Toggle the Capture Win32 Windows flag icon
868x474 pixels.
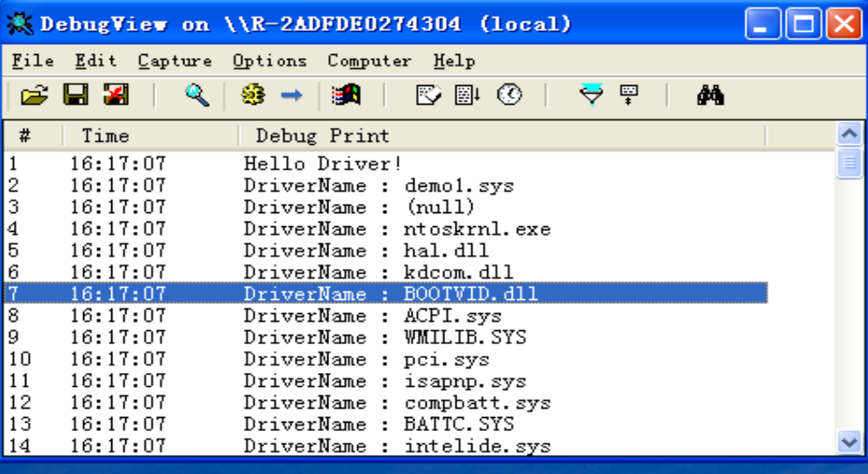[346, 95]
